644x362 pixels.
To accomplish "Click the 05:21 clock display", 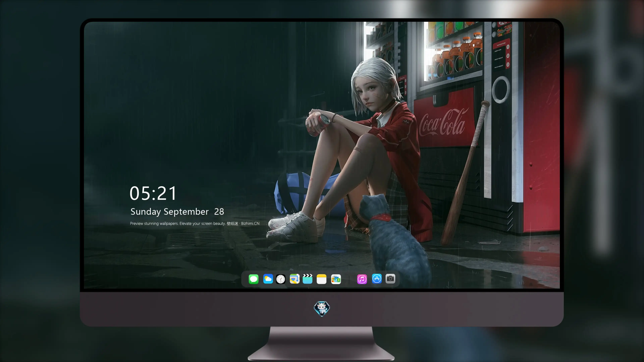I will (x=153, y=193).
